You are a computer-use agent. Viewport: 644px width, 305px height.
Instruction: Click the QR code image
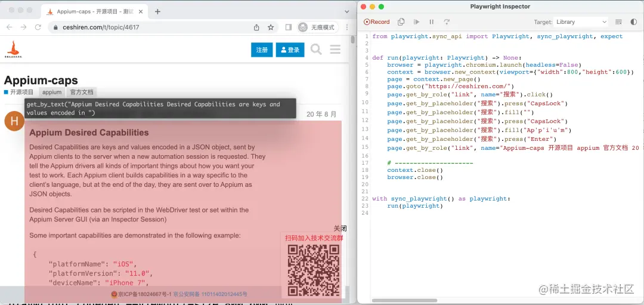tap(314, 270)
